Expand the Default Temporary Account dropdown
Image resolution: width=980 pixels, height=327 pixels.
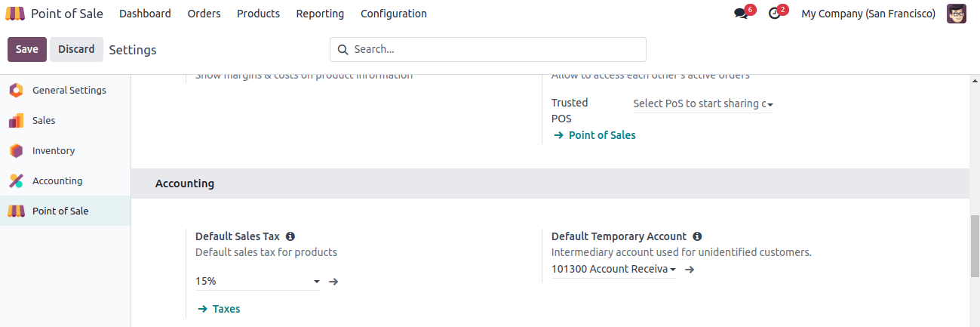click(x=613, y=269)
